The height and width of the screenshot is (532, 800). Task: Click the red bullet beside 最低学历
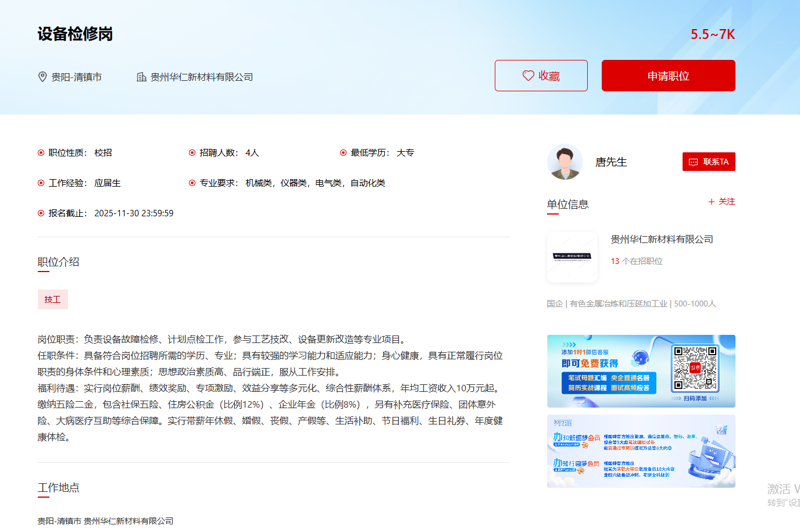point(343,153)
